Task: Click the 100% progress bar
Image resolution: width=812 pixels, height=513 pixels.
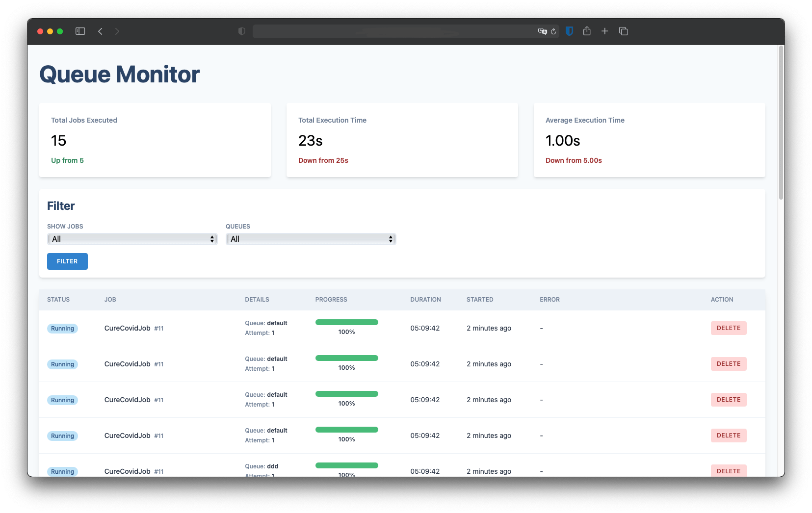Action: pyautogui.click(x=346, y=322)
